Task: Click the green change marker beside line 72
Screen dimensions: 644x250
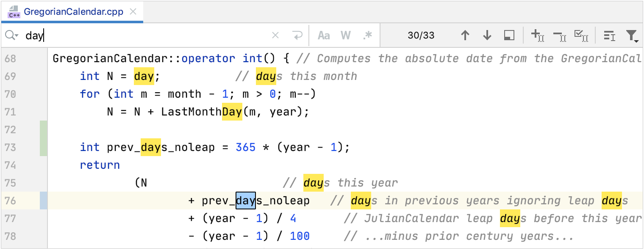Action: pos(43,129)
